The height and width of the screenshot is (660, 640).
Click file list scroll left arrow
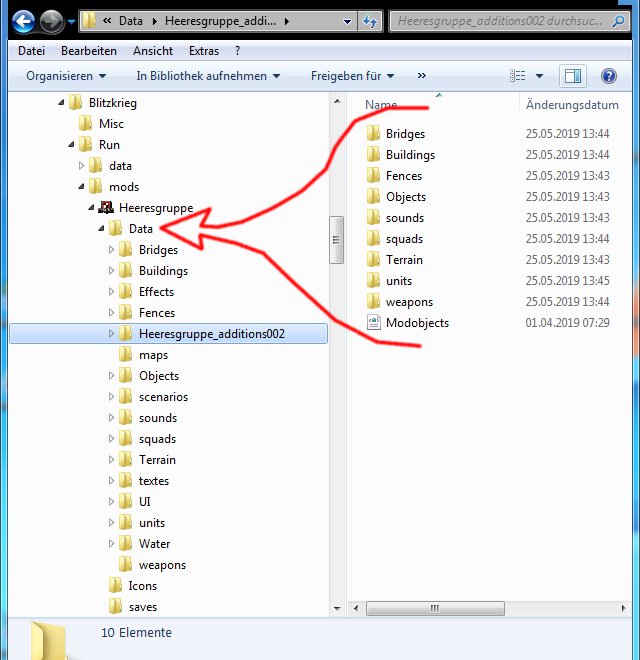pos(356,608)
